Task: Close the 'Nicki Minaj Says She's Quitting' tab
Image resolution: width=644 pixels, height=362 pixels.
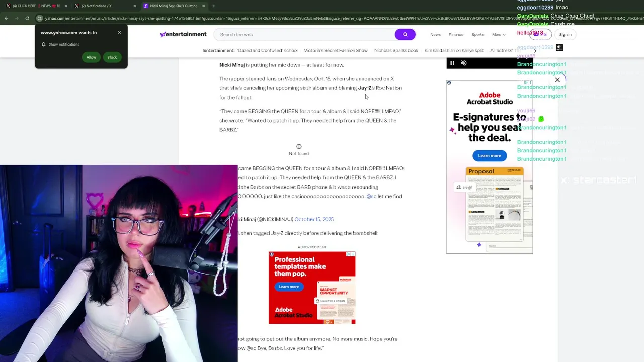Action: coord(203,6)
